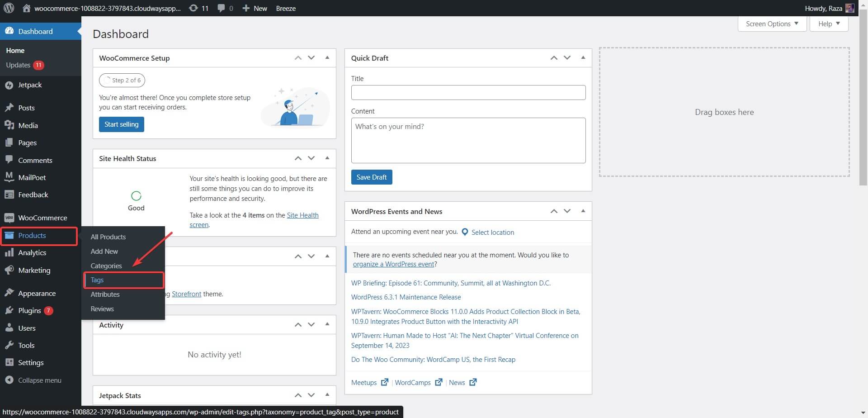Toggle the Quick Draft panel

tap(583, 58)
